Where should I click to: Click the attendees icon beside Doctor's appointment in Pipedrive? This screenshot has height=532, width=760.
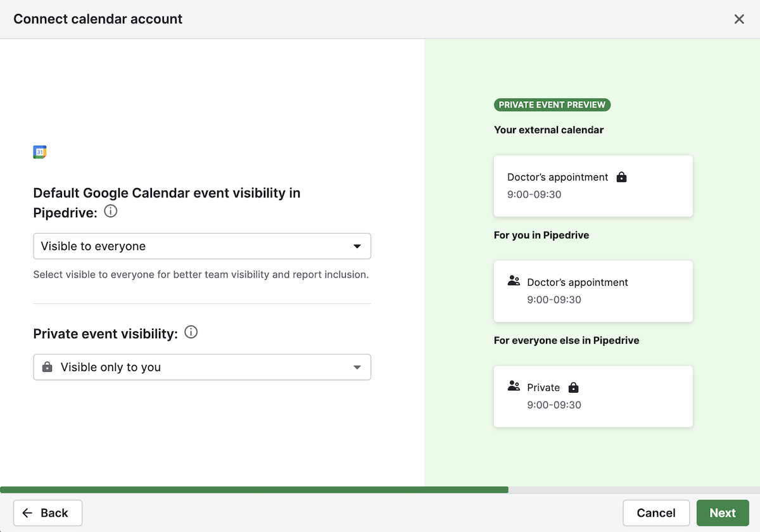[514, 282]
